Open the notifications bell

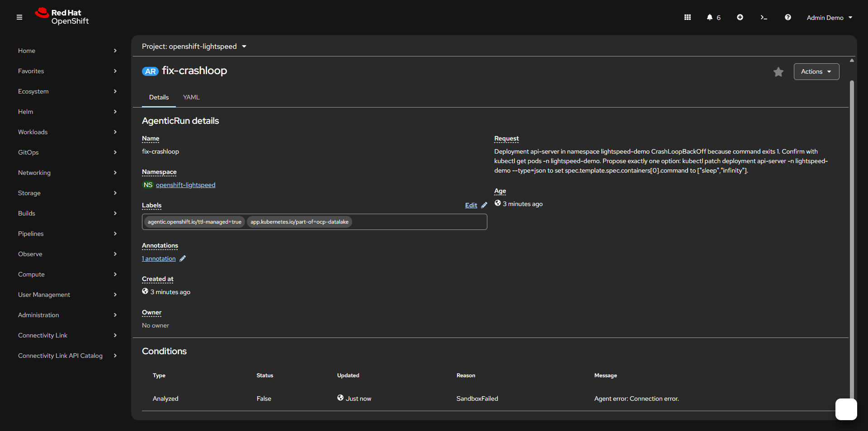tap(713, 17)
